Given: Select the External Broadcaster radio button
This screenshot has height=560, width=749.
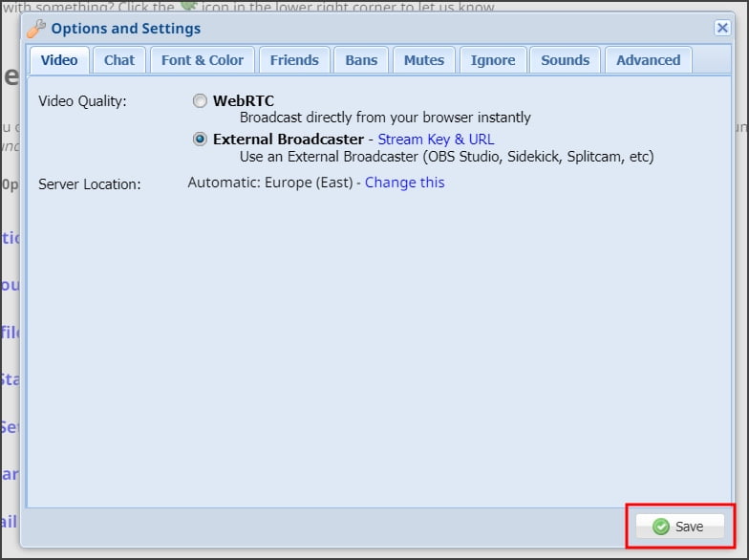Looking at the screenshot, I should tap(200, 140).
